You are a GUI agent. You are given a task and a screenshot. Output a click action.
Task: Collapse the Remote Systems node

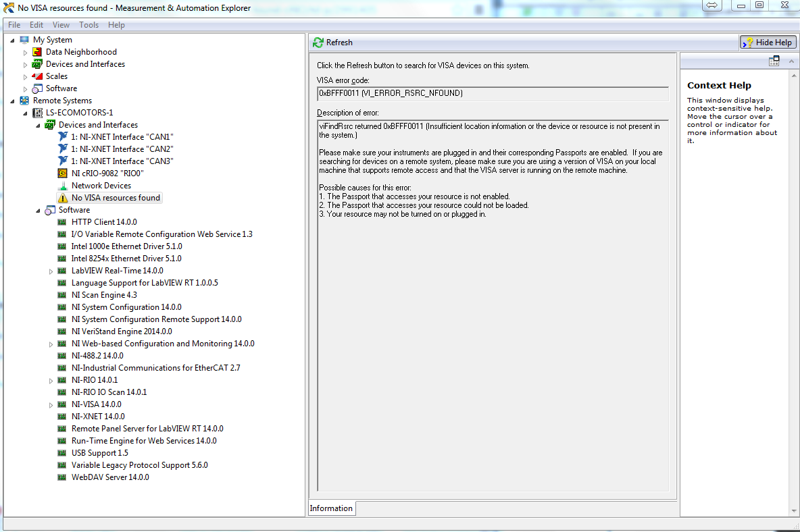pyautogui.click(x=13, y=101)
